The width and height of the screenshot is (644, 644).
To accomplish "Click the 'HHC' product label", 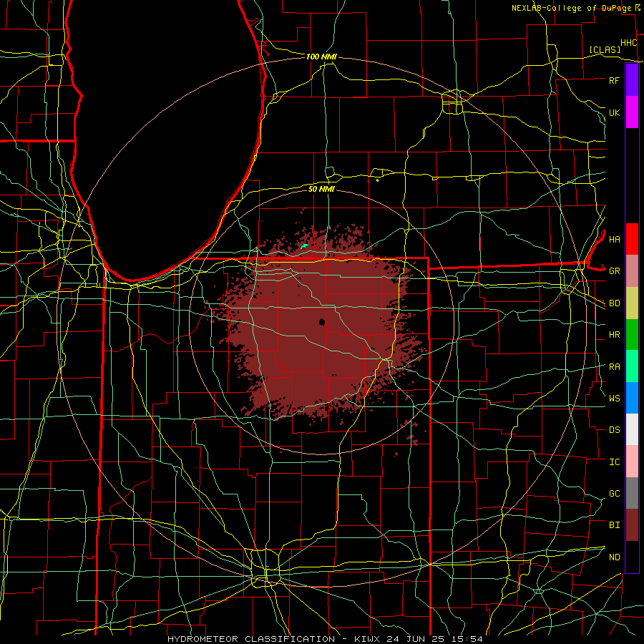I will (628, 43).
